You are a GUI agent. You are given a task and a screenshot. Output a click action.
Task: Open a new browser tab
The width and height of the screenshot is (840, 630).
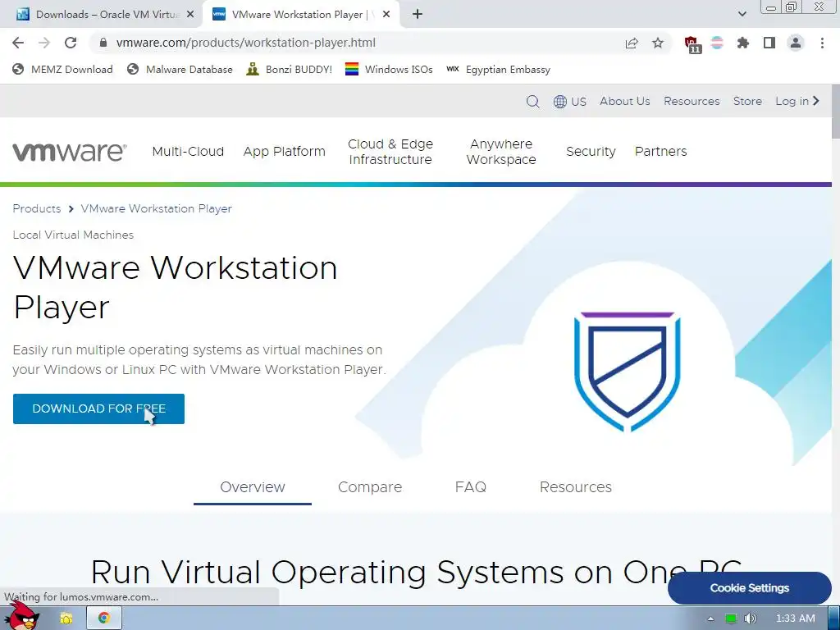click(418, 15)
